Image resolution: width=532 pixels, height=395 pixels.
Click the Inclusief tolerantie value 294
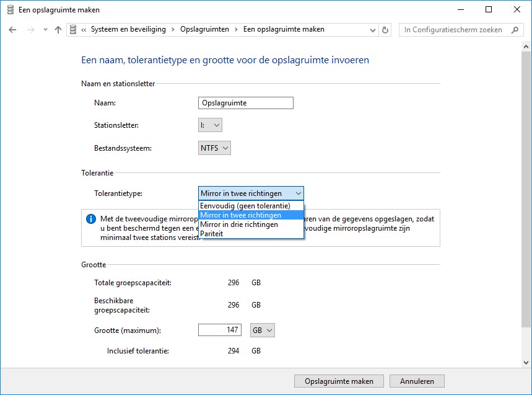tap(233, 351)
